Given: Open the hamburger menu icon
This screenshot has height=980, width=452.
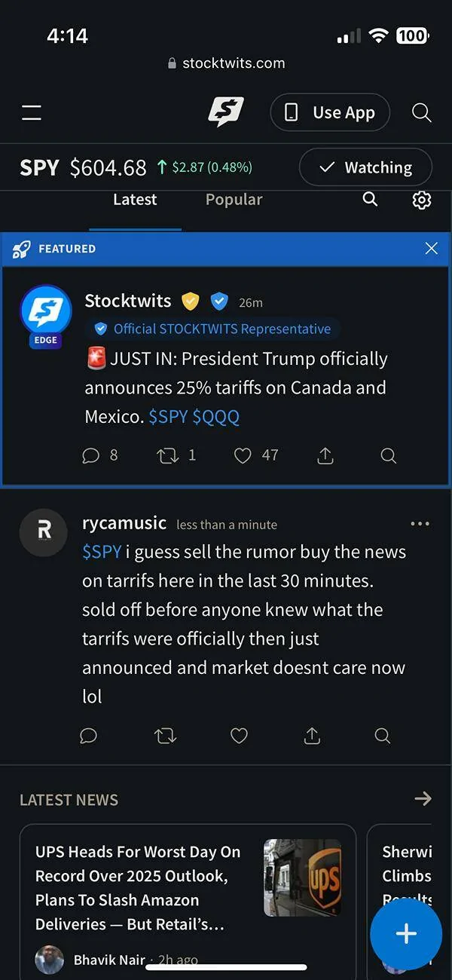Looking at the screenshot, I should 32,113.
